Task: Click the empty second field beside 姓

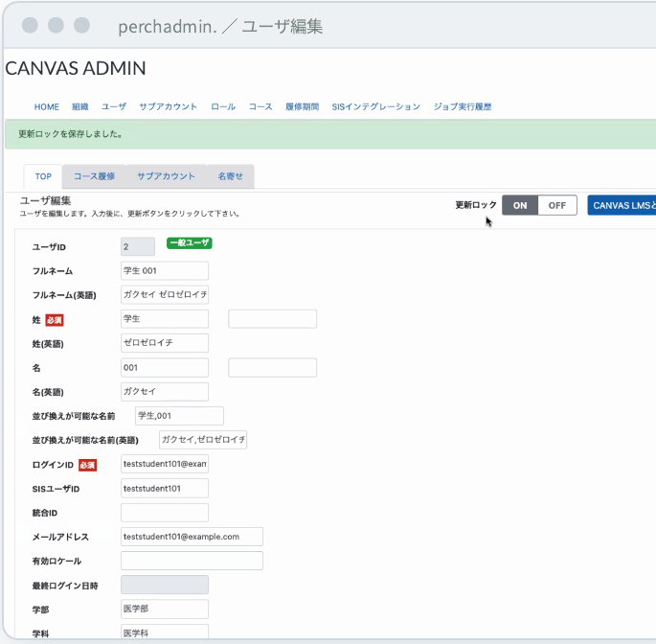Action: pos(272,319)
